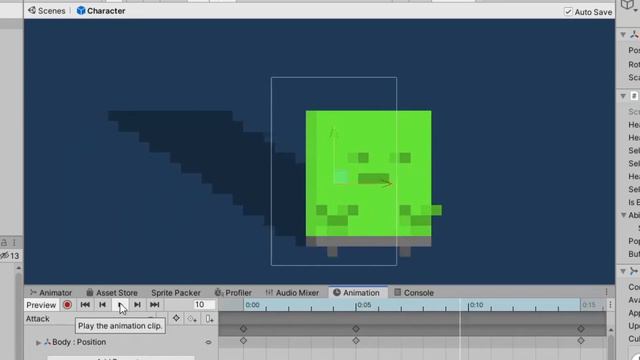The image size is (640, 360).
Task: Open the Animation panel options menu
Action: tap(607, 292)
